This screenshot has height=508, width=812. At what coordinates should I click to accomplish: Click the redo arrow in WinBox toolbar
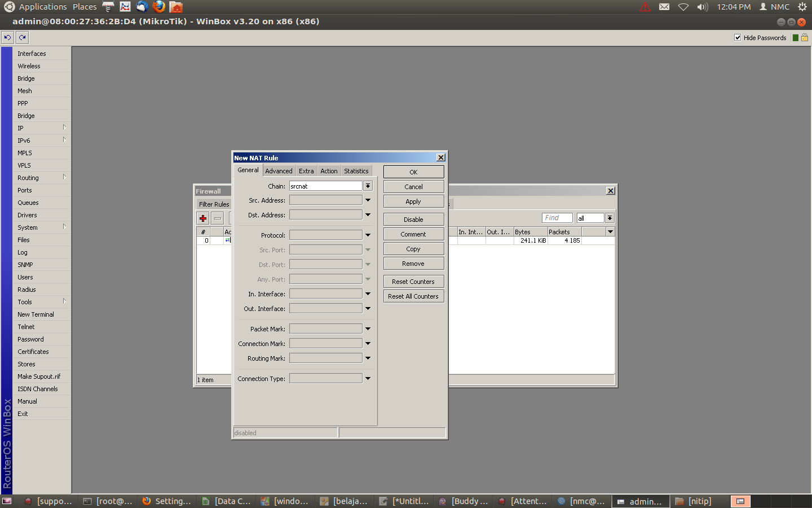[21, 37]
